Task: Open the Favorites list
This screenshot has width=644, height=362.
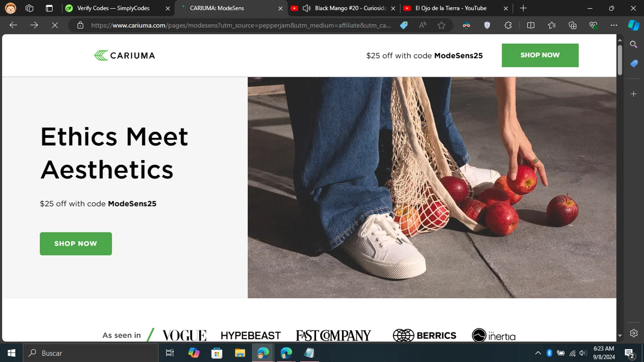Action: [x=552, y=25]
